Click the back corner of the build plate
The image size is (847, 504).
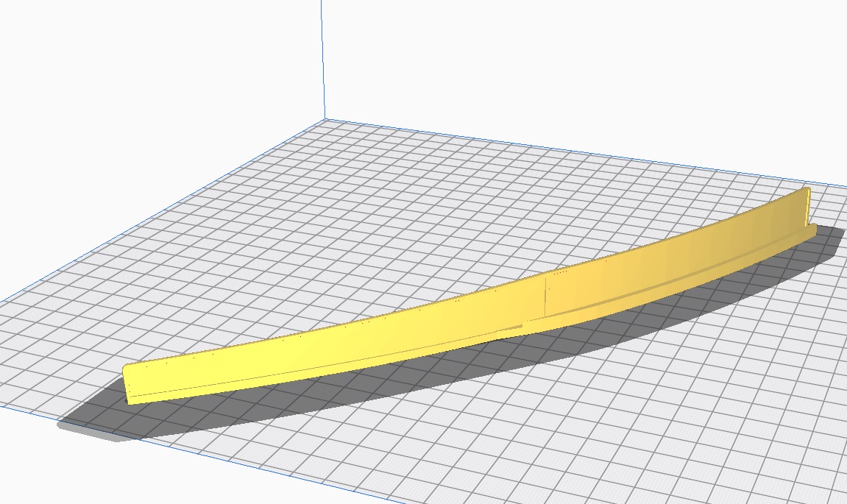coord(325,120)
